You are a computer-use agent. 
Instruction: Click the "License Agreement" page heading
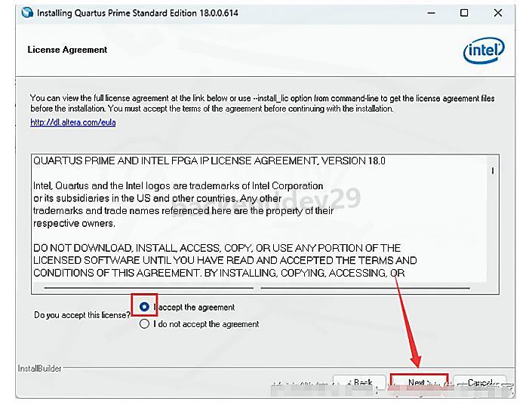click(67, 50)
